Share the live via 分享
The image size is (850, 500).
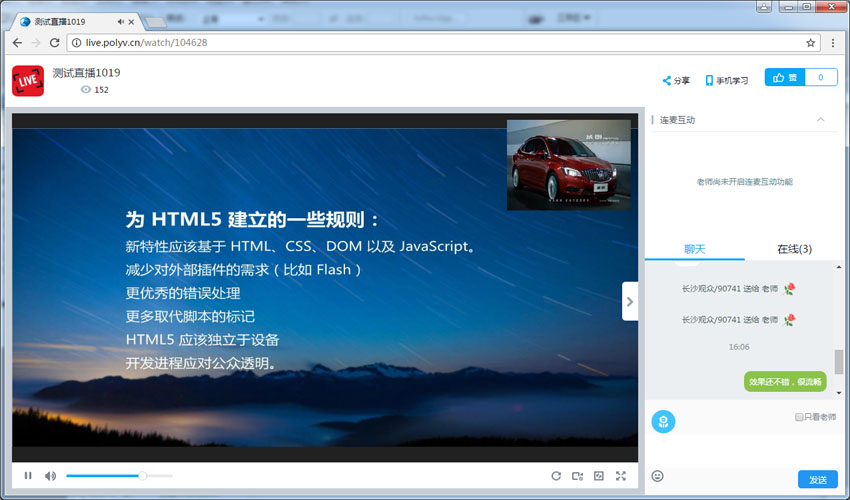(676, 80)
